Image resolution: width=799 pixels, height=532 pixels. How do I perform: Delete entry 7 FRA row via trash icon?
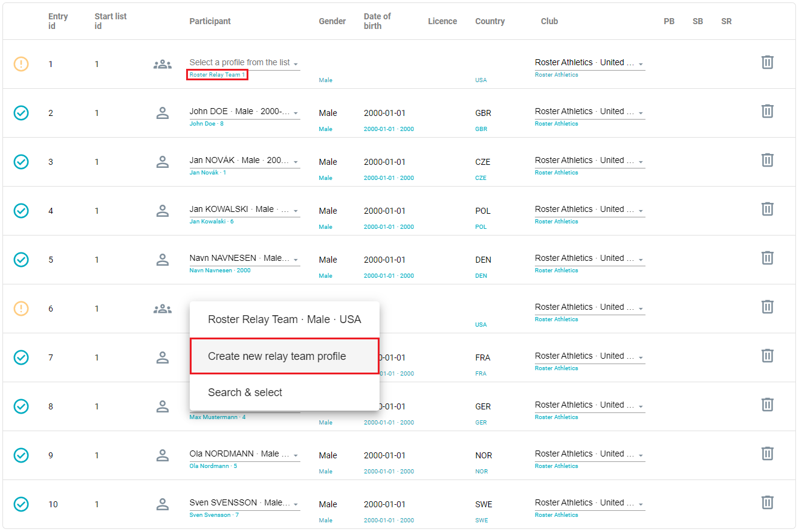[x=767, y=356]
